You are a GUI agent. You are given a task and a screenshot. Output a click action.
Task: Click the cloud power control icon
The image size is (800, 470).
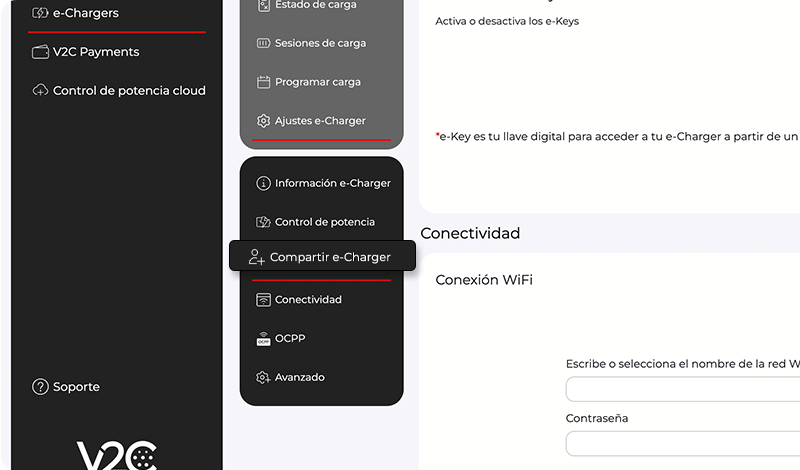click(x=40, y=91)
